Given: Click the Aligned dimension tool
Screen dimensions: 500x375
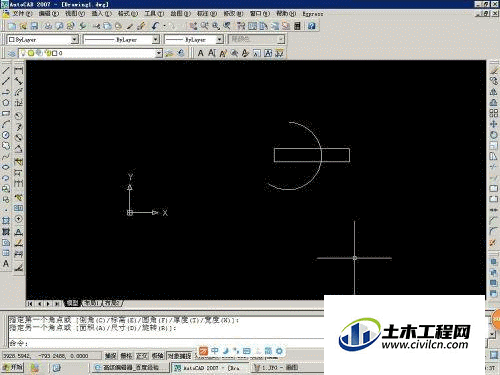Looking at the screenshot, I should pyautogui.click(x=18, y=81).
